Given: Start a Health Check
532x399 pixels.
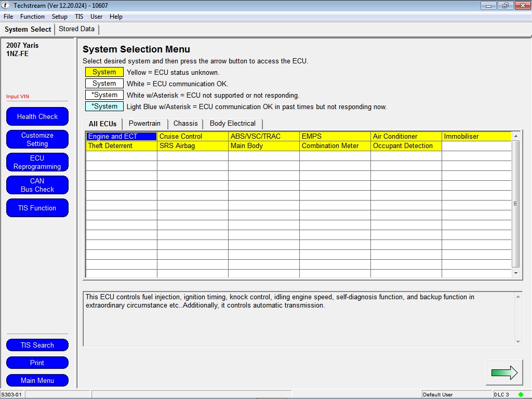Looking at the screenshot, I should coord(37,116).
